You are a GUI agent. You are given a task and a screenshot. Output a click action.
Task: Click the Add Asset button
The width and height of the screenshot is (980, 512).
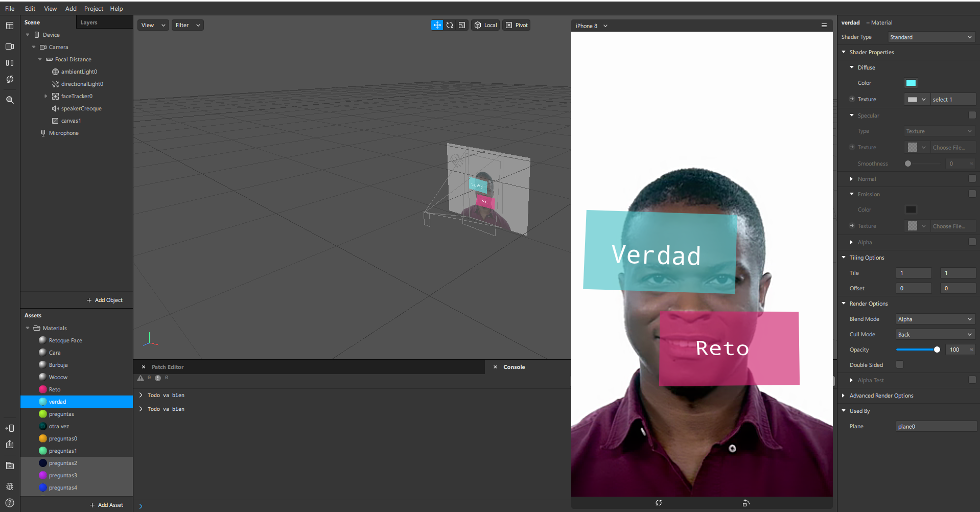point(106,505)
